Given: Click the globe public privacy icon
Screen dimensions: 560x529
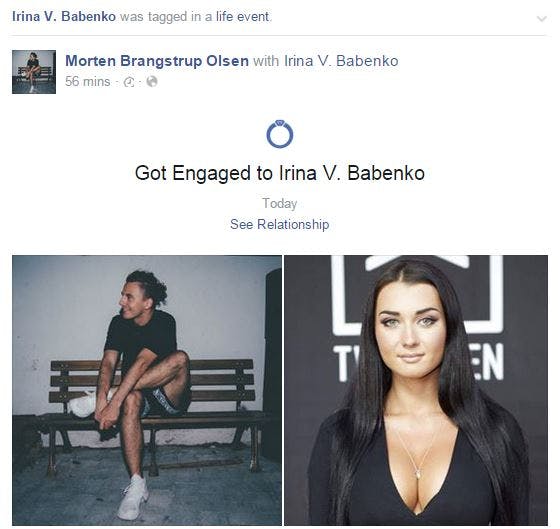Looking at the screenshot, I should click(x=152, y=82).
